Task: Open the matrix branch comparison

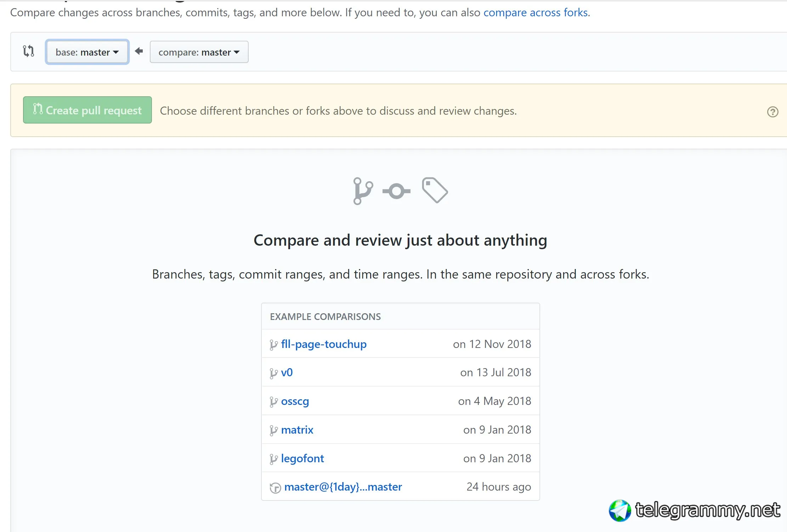Action: (297, 430)
